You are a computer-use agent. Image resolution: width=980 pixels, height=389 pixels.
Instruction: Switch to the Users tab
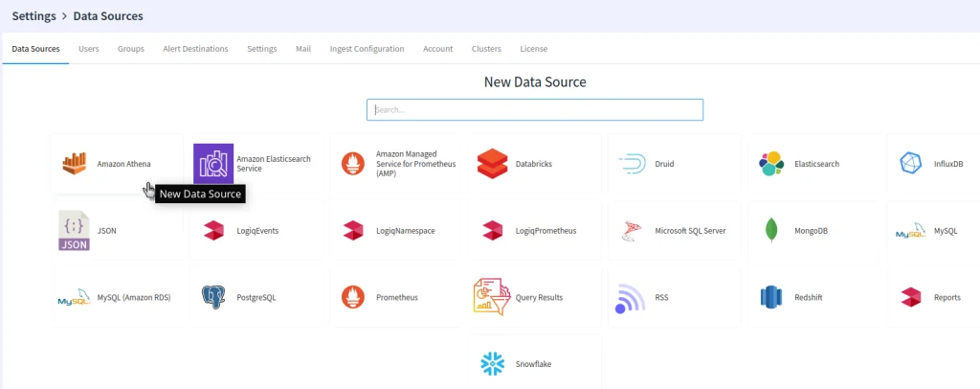pyautogui.click(x=89, y=49)
